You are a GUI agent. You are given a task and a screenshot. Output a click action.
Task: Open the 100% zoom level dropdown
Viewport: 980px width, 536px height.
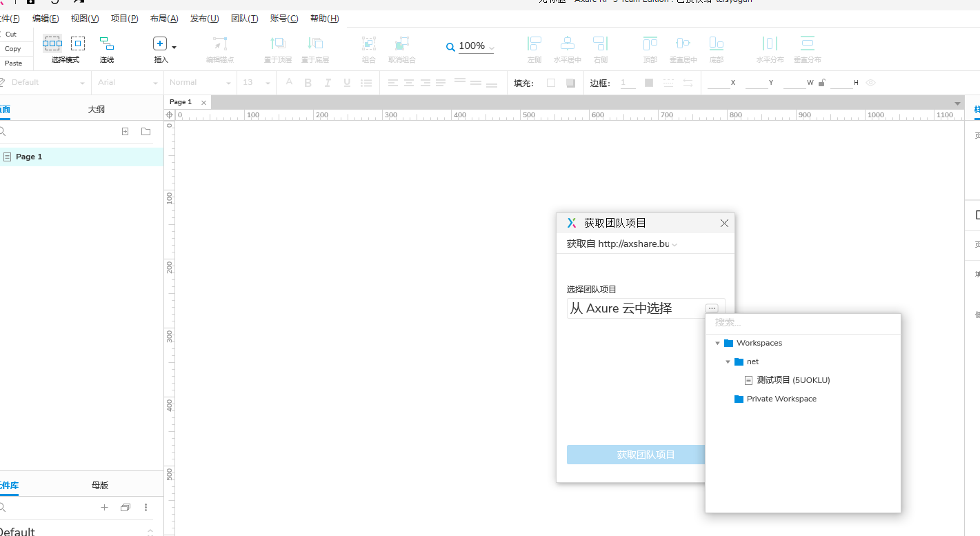point(492,48)
